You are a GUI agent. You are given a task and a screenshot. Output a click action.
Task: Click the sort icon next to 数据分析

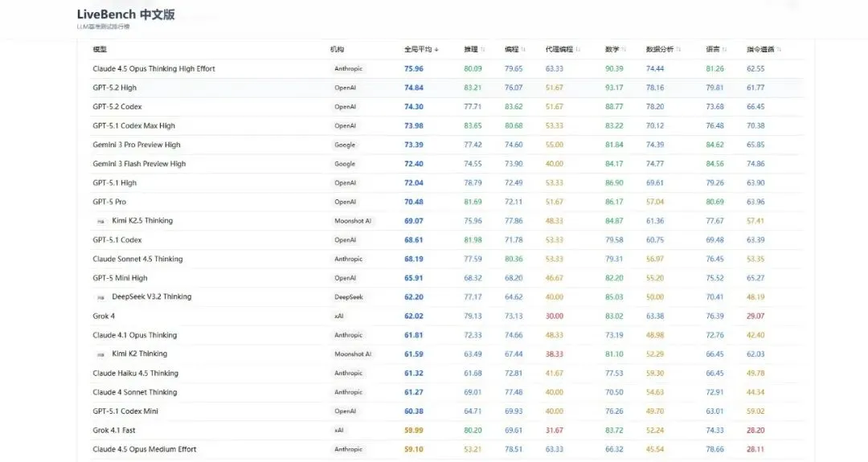pyautogui.click(x=678, y=50)
